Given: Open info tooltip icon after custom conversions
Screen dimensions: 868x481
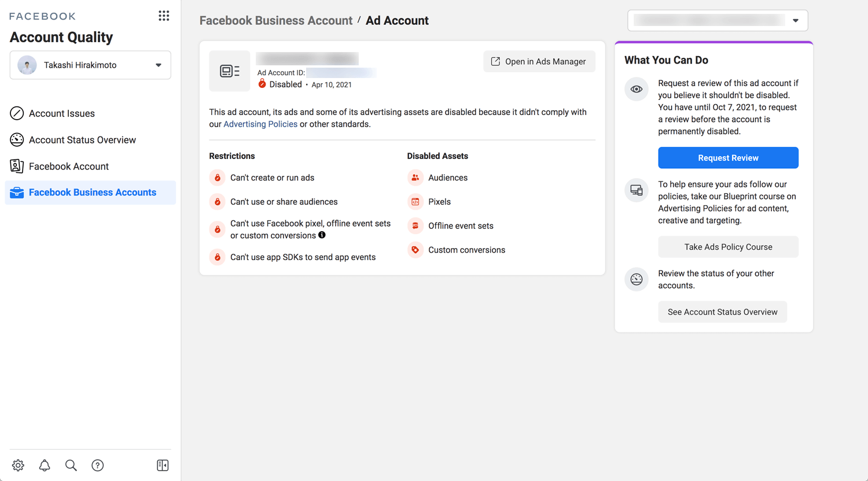Looking at the screenshot, I should tap(322, 235).
